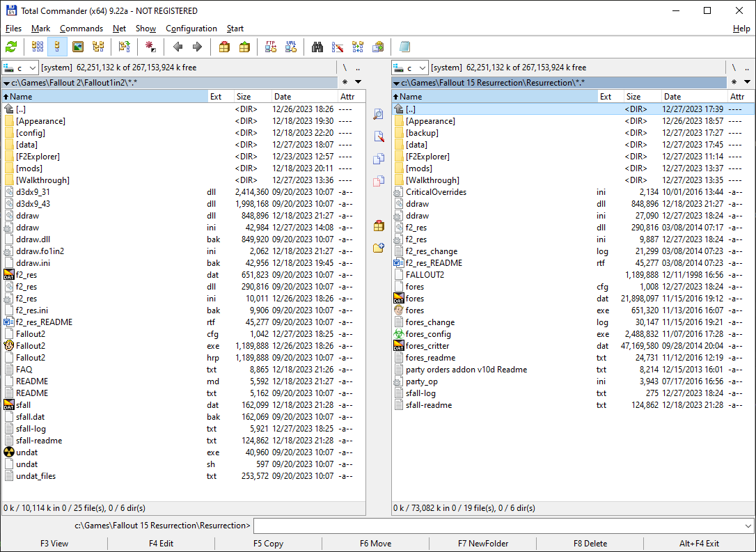Click F8 Delete button
Viewport: 756px width, 552px height.
tap(590, 544)
